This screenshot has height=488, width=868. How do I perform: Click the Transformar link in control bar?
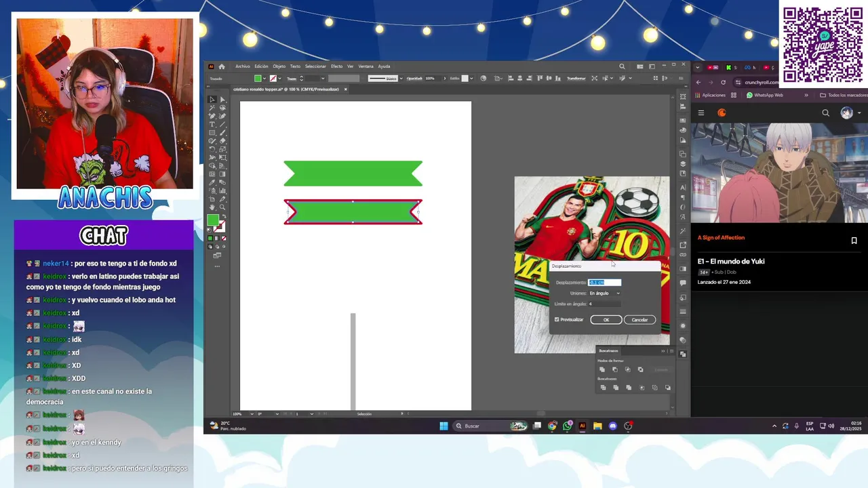(576, 78)
